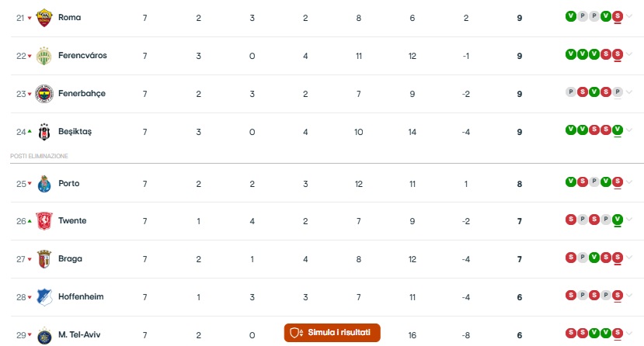The width and height of the screenshot is (644, 346).
Task: Open the Braga club crest
Action: click(x=44, y=259)
